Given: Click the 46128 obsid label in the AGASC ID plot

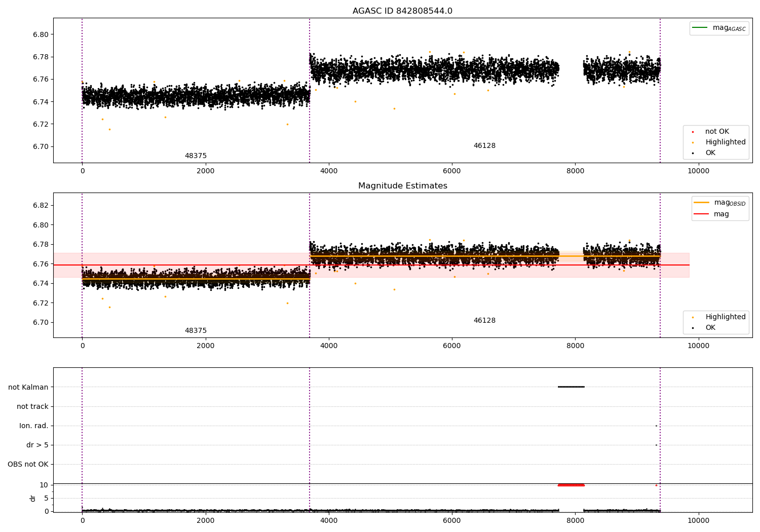Looking at the screenshot, I should point(484,146).
